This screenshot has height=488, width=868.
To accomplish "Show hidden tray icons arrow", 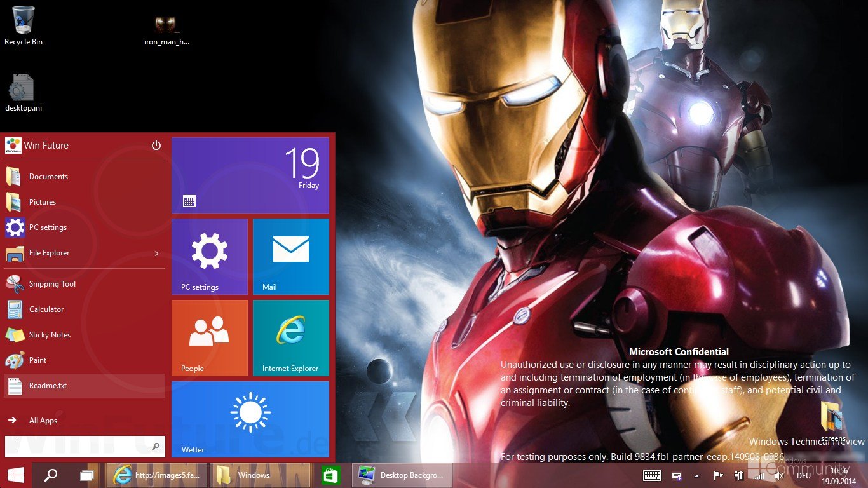I will (x=696, y=475).
